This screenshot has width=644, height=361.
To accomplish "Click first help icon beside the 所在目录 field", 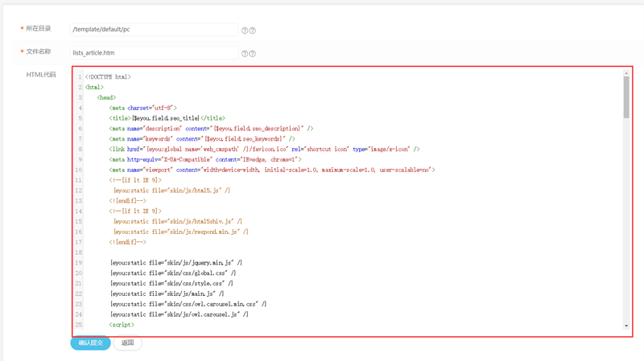I will pyautogui.click(x=245, y=31).
